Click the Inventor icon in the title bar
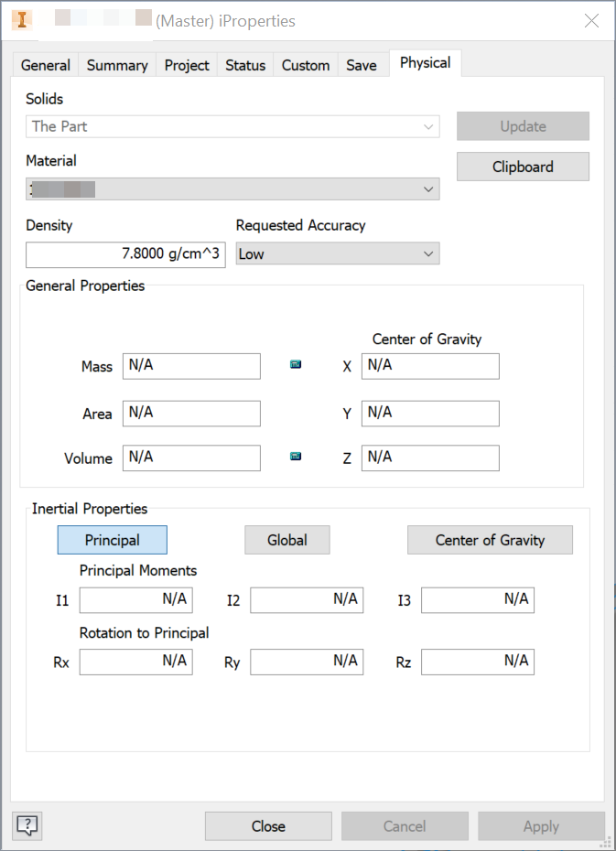The image size is (616, 851). coord(21,19)
